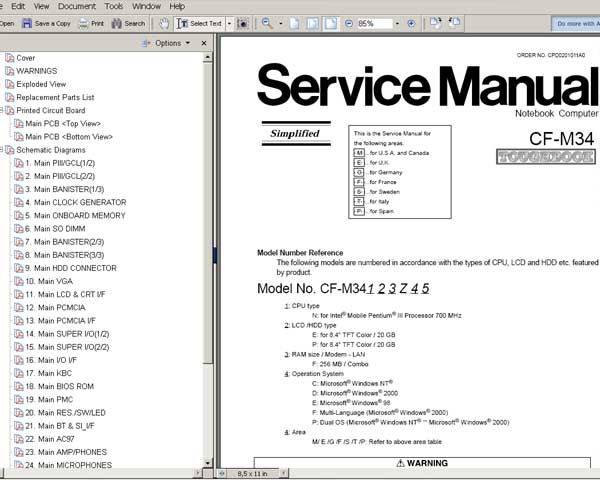Close the bookmarks panel with X
The width and height of the screenshot is (600, 480).
click(x=204, y=43)
